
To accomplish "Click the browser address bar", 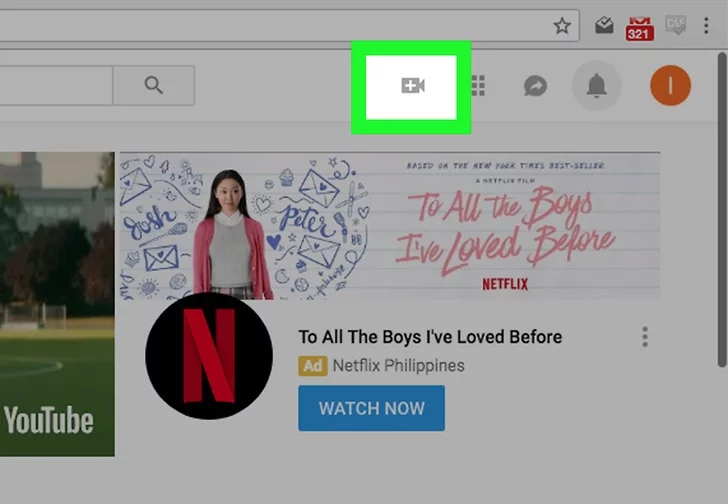I will coord(270,26).
